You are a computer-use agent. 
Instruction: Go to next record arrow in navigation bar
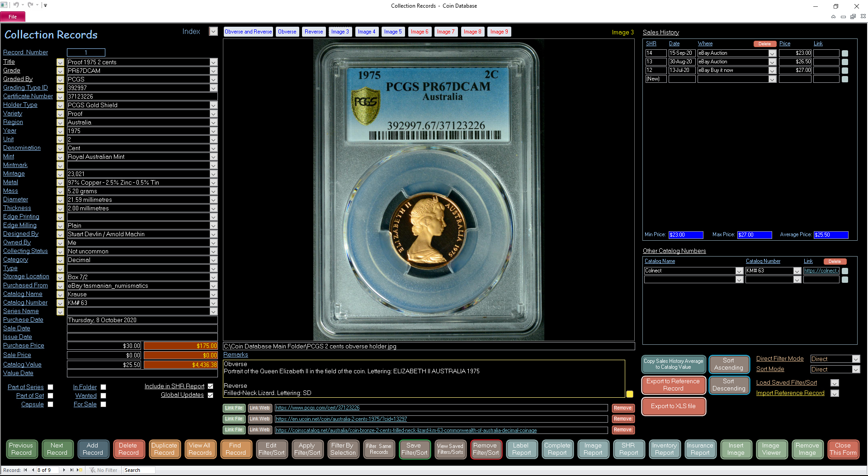click(64, 470)
